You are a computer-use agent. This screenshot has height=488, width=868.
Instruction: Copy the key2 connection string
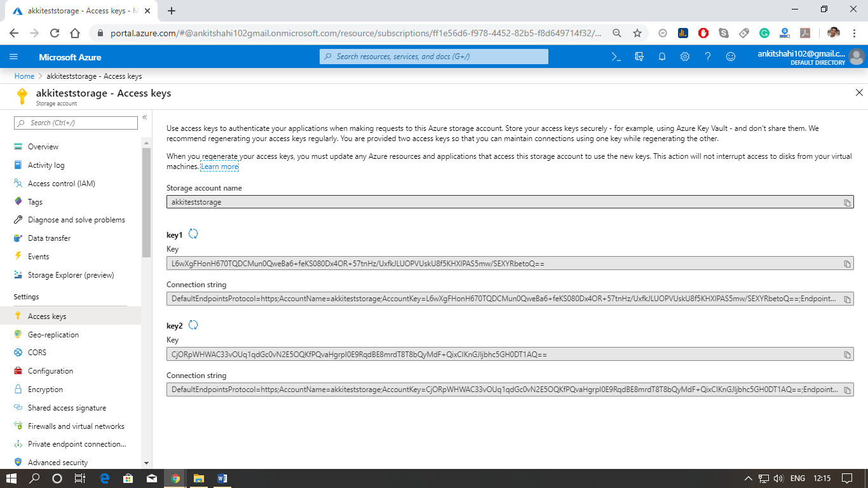point(847,390)
